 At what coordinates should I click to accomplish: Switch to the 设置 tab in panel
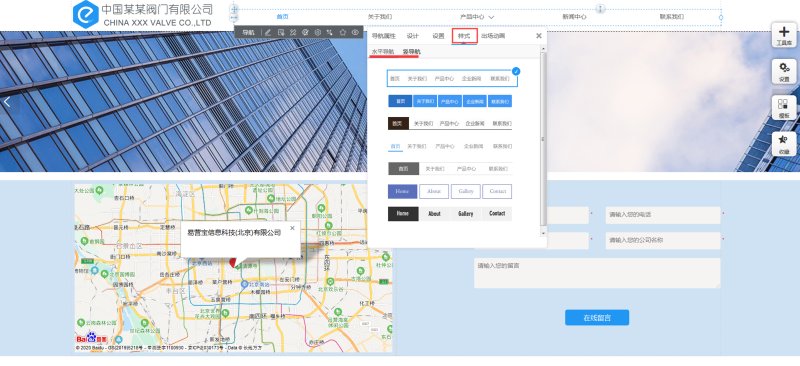pos(438,36)
